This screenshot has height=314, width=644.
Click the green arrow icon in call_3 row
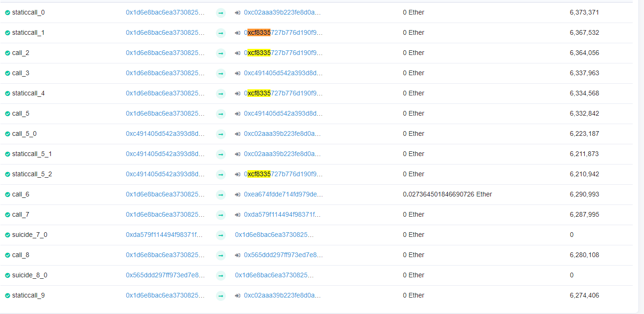click(x=221, y=74)
